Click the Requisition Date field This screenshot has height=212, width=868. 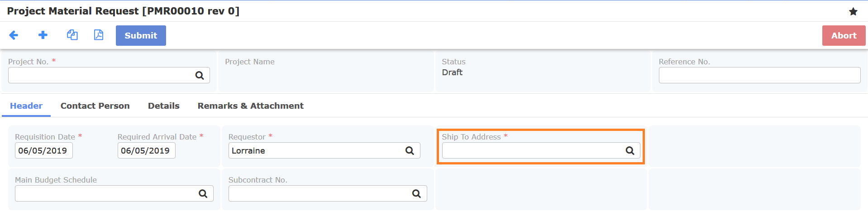click(44, 151)
